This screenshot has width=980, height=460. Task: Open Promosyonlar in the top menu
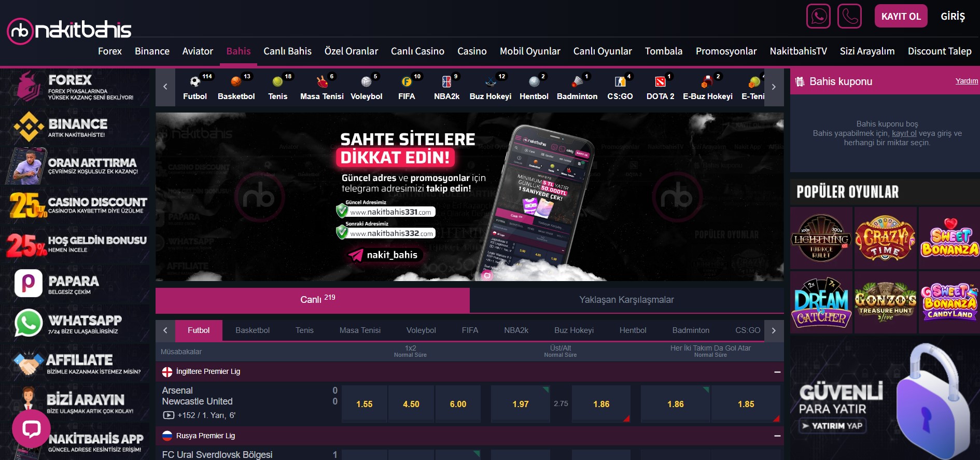[x=726, y=51]
